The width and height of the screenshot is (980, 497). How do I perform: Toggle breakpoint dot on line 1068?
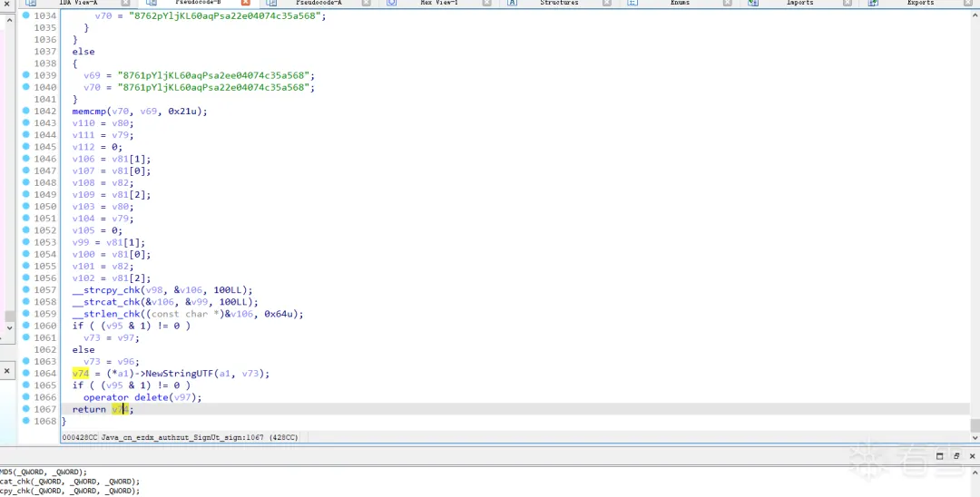tap(26, 421)
